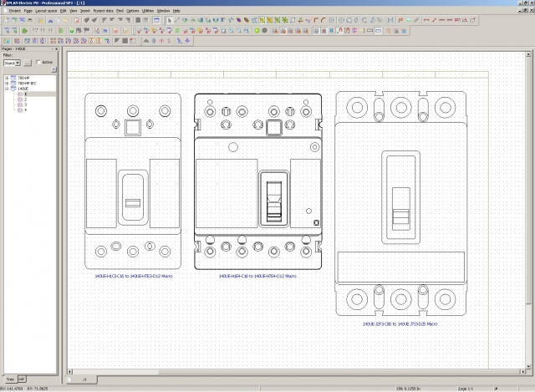The height and width of the screenshot is (392, 535).
Task: Click the red-bordered square icon in top toolbar
Action: [x=76, y=20]
